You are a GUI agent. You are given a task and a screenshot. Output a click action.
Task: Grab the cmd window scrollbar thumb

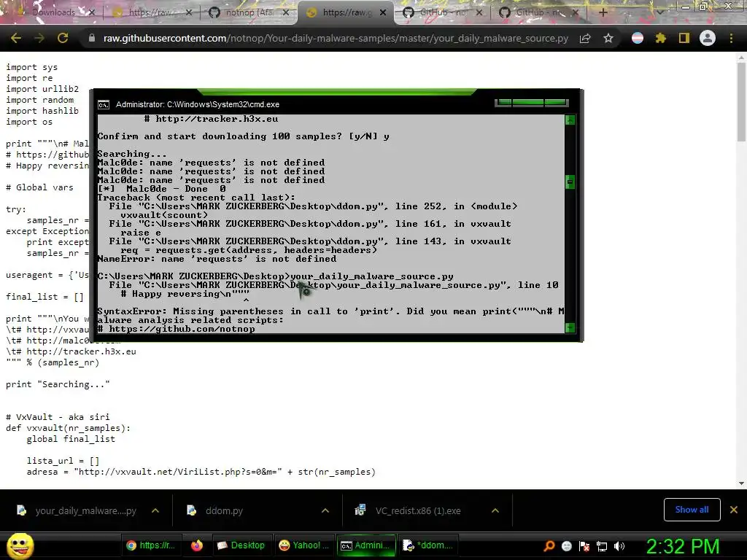coord(570,182)
